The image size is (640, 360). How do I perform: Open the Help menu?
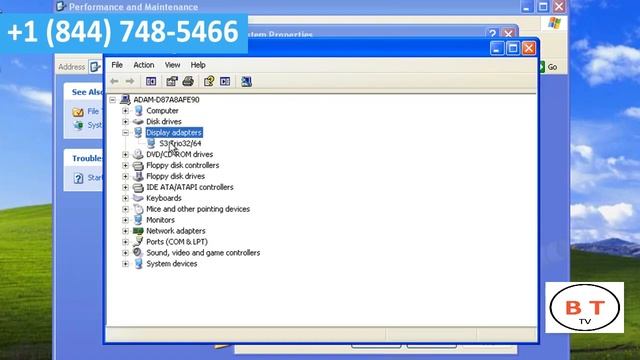point(198,65)
